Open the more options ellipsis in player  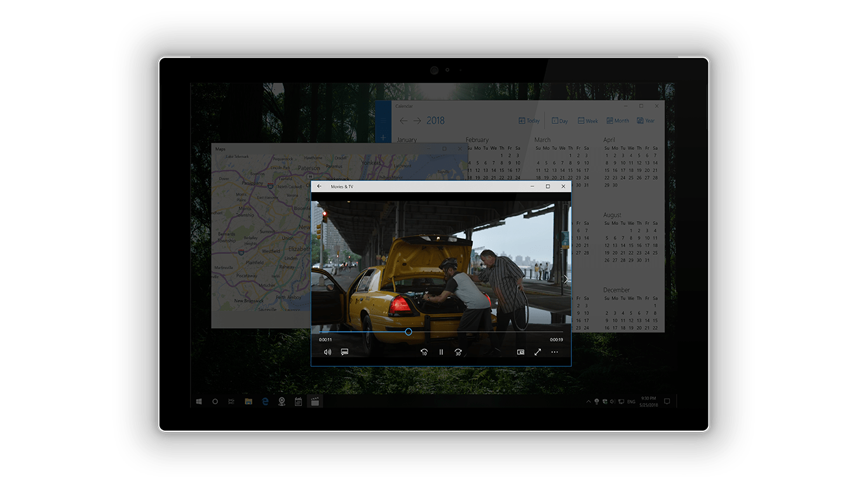pos(555,352)
